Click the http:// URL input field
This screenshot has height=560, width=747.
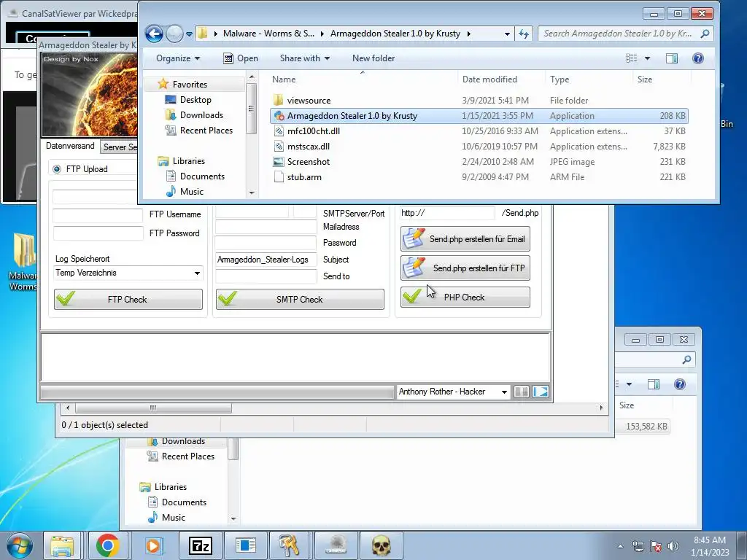click(x=447, y=213)
